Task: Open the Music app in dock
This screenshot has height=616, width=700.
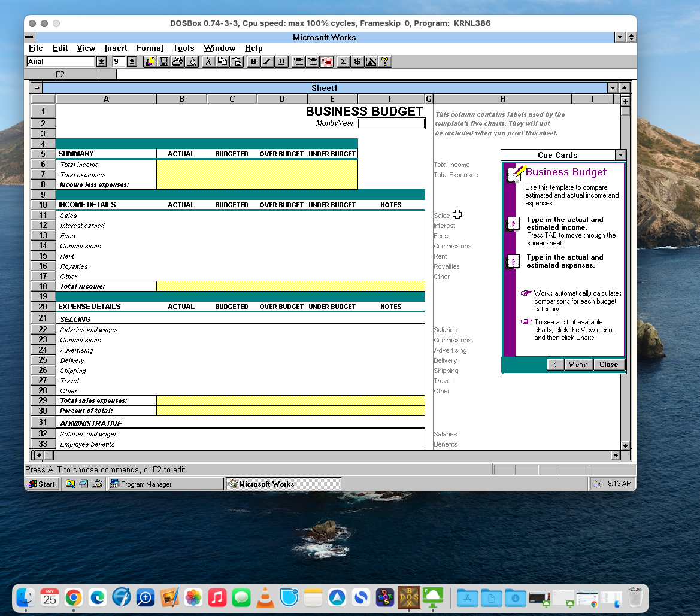Action: 217,597
